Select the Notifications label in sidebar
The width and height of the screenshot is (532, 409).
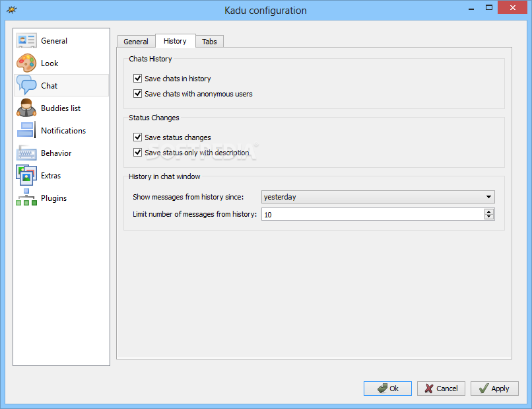[63, 130]
